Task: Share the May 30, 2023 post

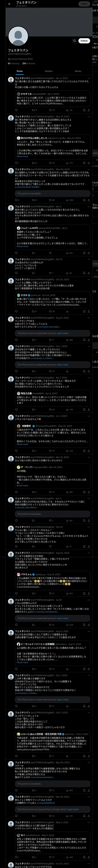Action: tap(89, 200)
